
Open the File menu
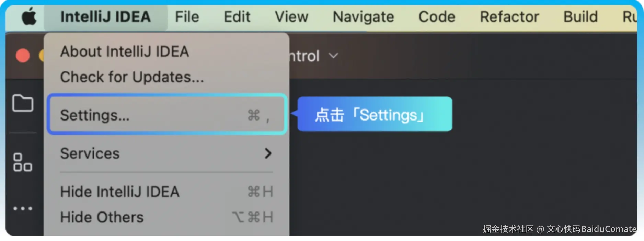pos(187,17)
